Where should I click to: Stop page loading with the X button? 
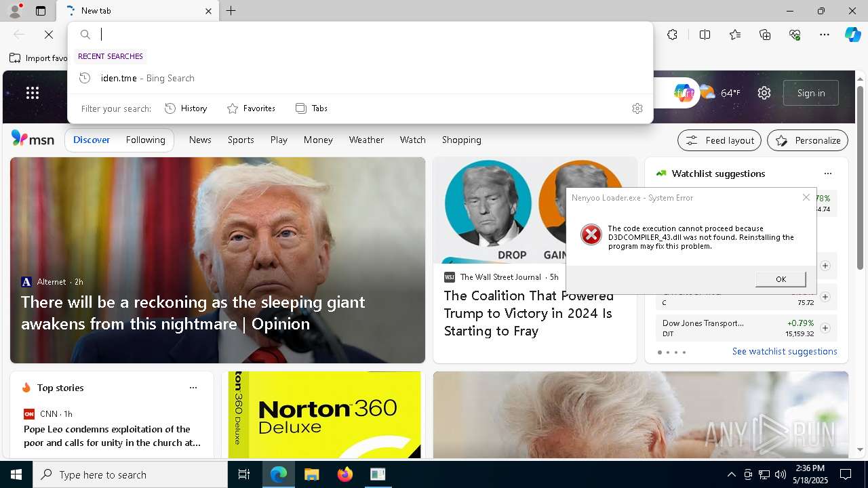49,35
